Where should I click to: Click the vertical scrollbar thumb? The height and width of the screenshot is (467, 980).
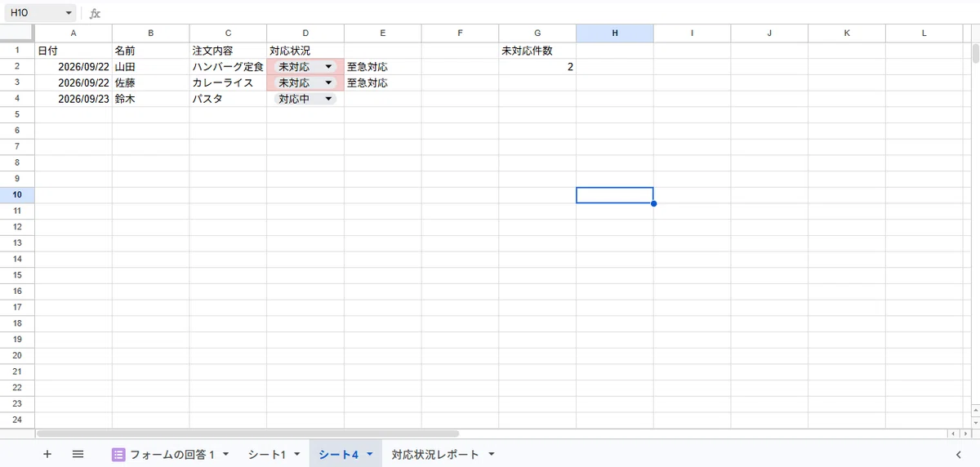[x=975, y=53]
